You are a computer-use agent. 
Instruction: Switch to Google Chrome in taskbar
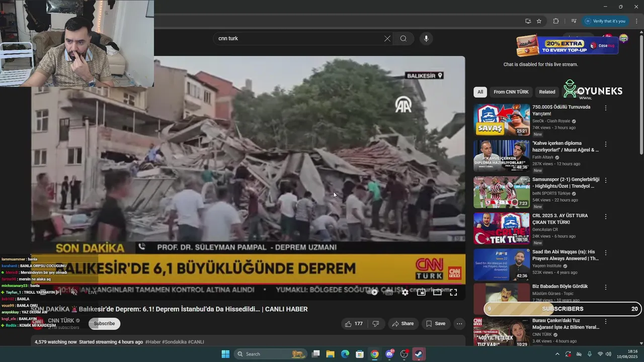(x=374, y=354)
